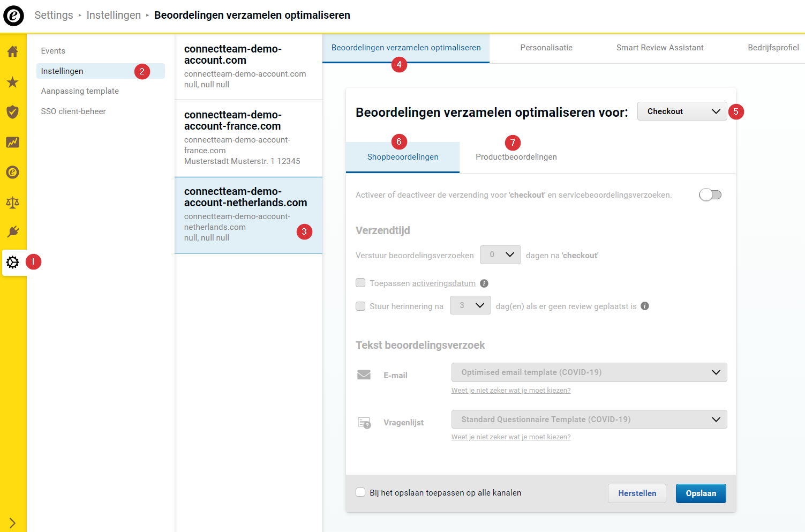The width and height of the screenshot is (805, 532).
Task: Switch to Beoordelingen verzamelen optimaliseren tab
Action: click(x=406, y=48)
